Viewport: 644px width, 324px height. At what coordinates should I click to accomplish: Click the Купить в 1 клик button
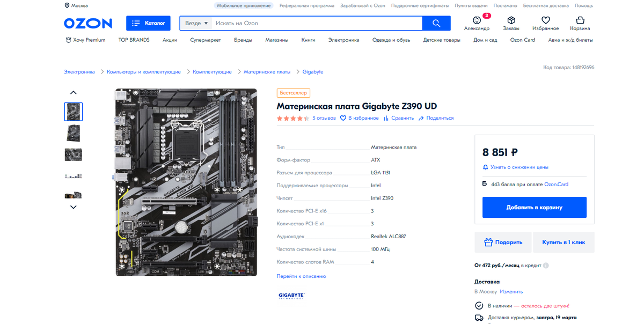point(563,242)
